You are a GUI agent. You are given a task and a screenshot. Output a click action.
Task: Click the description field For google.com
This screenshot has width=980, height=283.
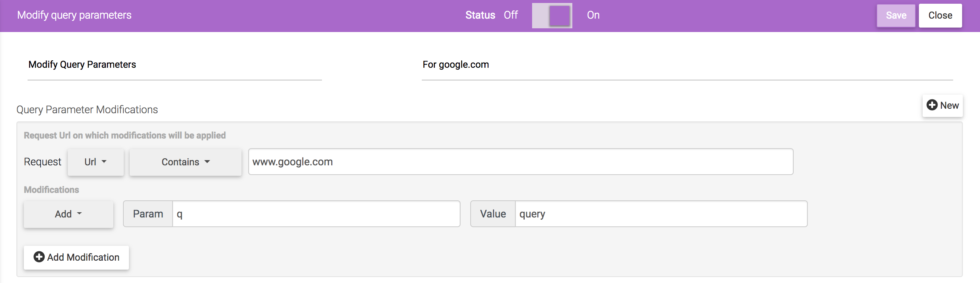687,65
